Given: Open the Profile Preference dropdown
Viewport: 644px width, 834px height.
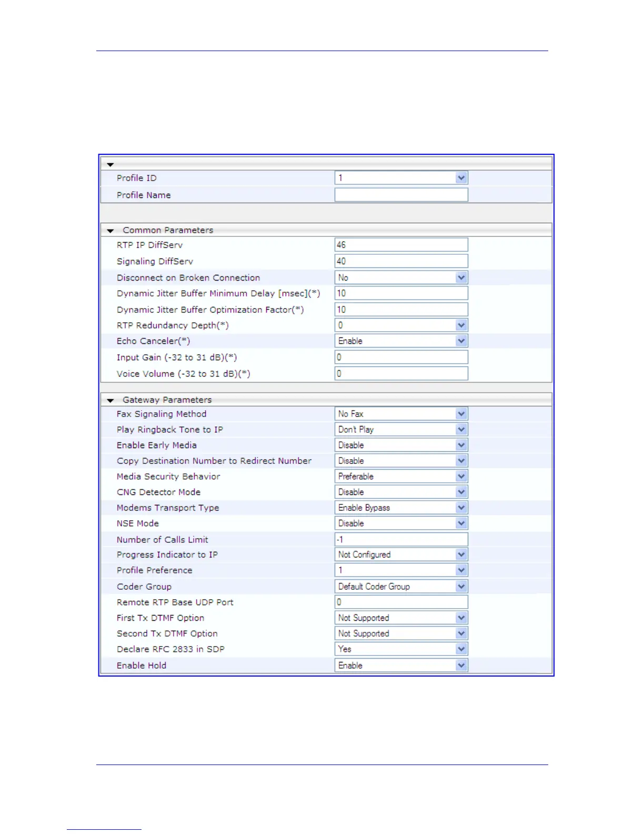Looking at the screenshot, I should pyautogui.click(x=401, y=570).
